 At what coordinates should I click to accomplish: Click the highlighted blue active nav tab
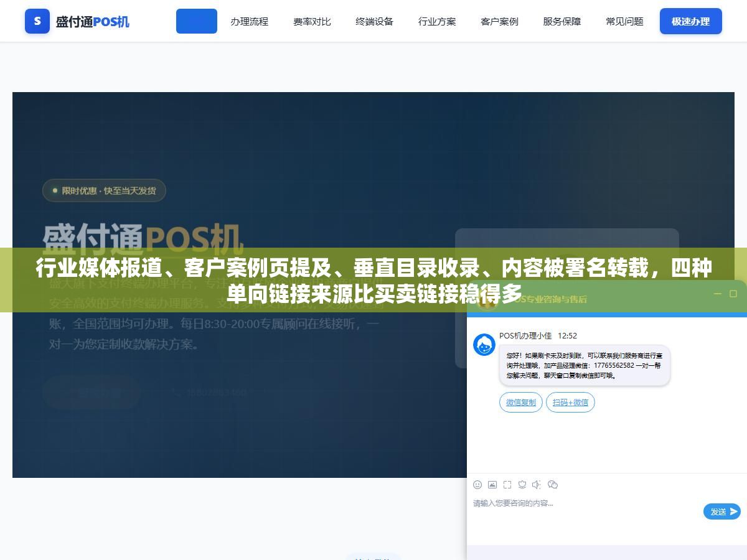[x=197, y=21]
